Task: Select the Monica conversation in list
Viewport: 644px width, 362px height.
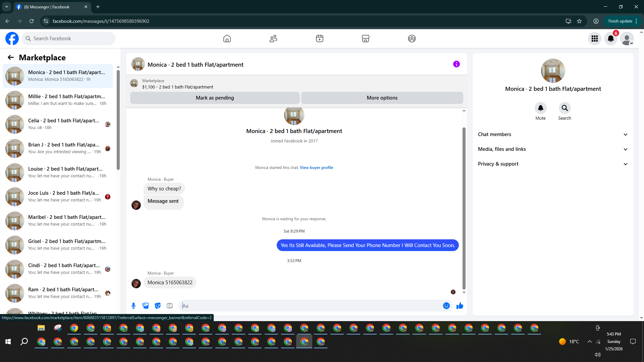Action: tap(58, 76)
